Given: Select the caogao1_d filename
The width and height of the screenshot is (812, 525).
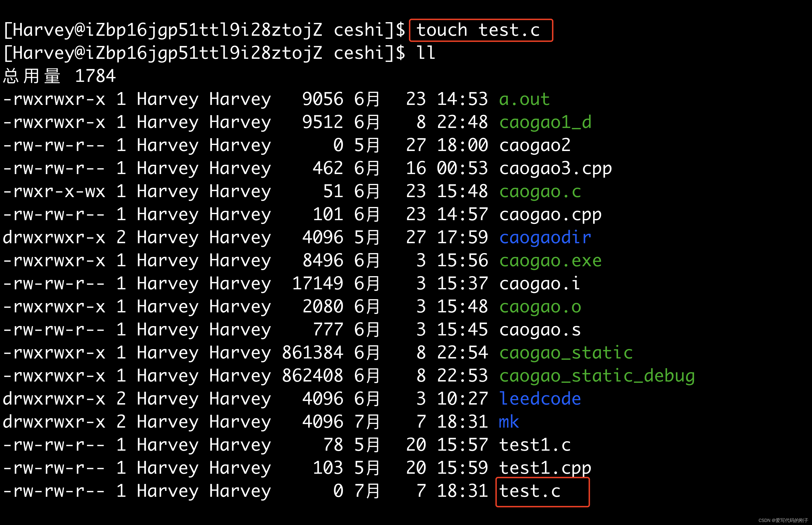Looking at the screenshot, I should coord(545,122).
